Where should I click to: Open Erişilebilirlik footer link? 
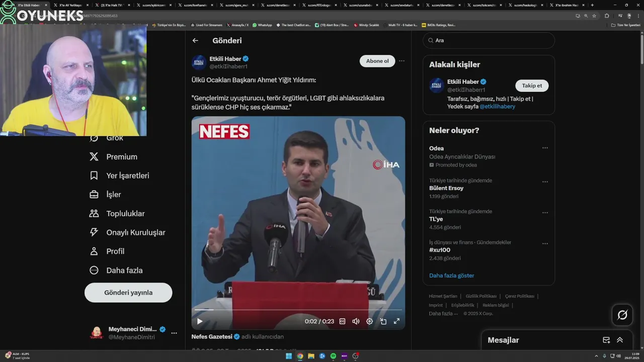463,305
